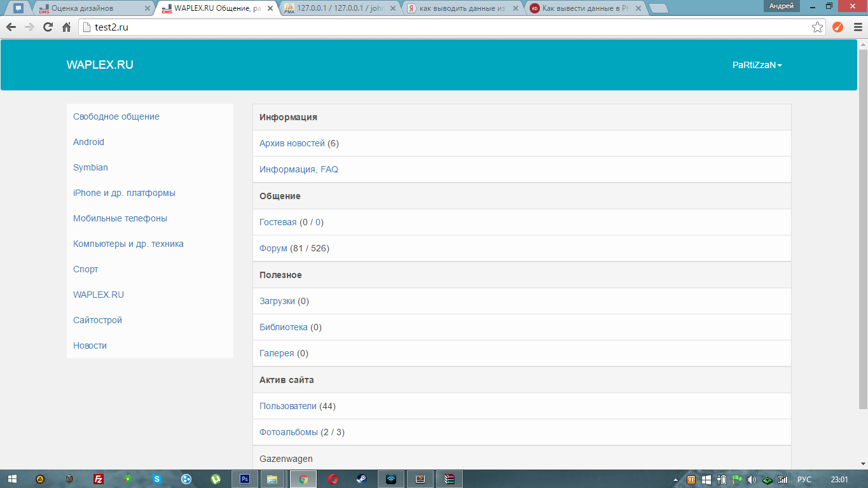Image resolution: width=868 pixels, height=488 pixels.
Task: Open the 23:01 taskbar clock
Action: 839,479
